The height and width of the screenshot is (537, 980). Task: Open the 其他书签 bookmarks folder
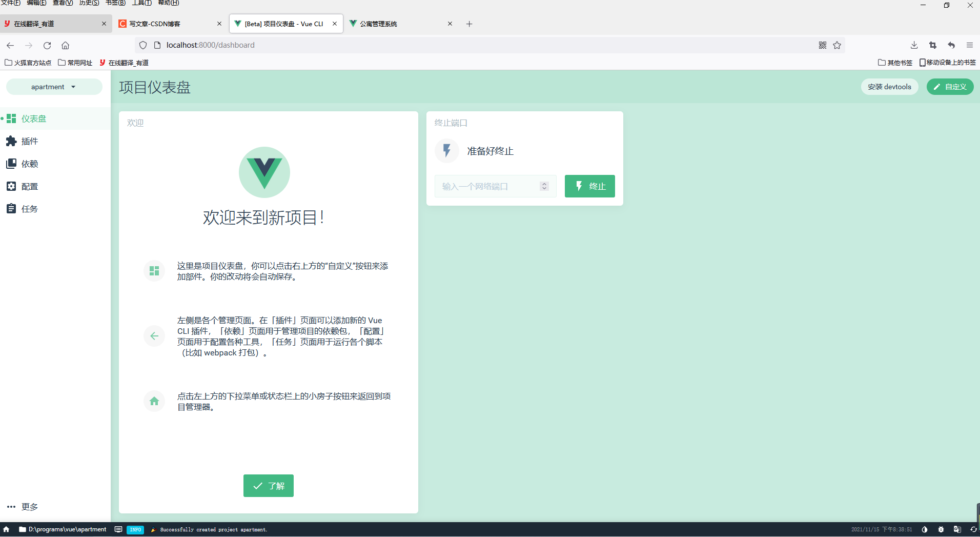(x=895, y=63)
